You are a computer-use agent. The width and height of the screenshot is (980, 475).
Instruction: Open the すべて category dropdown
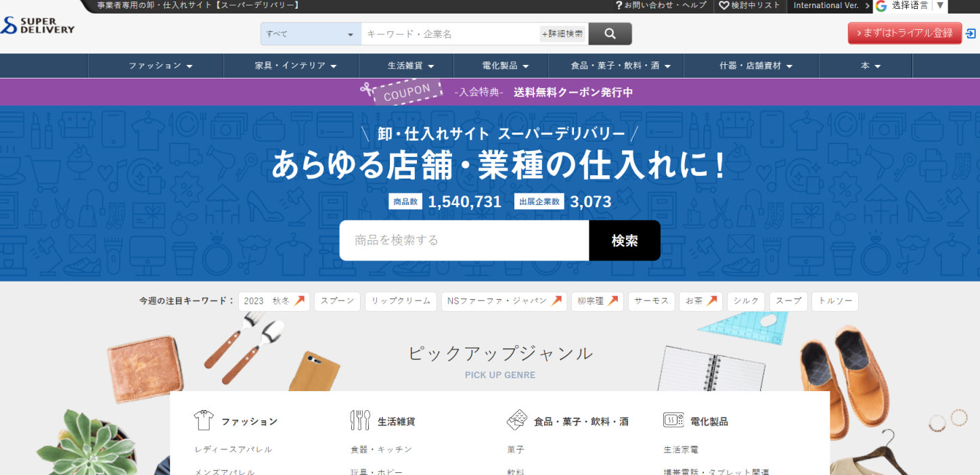310,33
